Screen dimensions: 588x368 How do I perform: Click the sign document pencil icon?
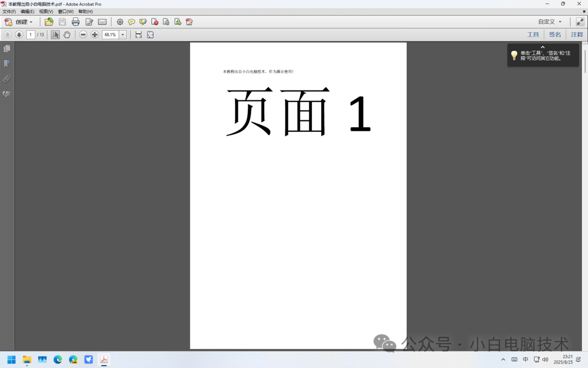click(189, 22)
